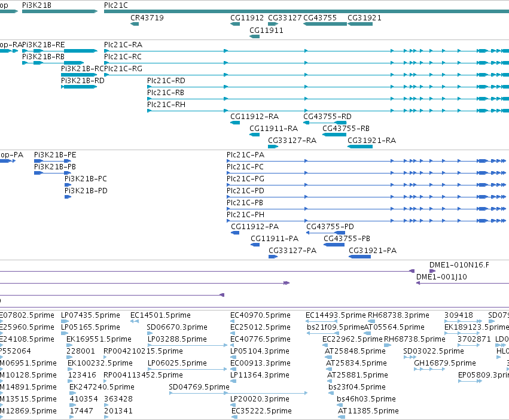
Task: Select the CG11911-PA protein label
Action: pyautogui.click(x=275, y=239)
